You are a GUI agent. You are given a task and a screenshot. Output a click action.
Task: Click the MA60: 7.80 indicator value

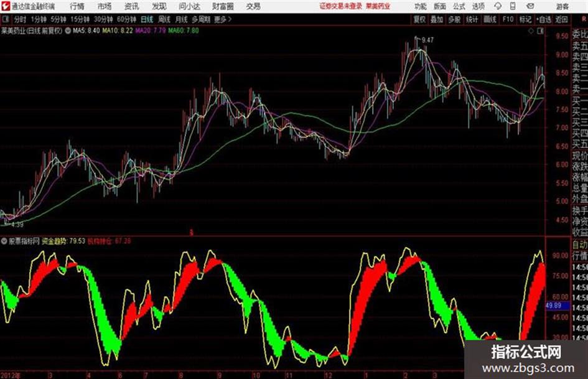coord(184,30)
